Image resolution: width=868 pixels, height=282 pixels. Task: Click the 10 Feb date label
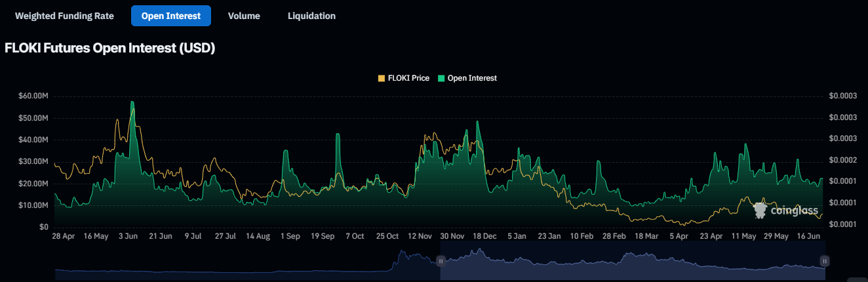click(x=581, y=236)
